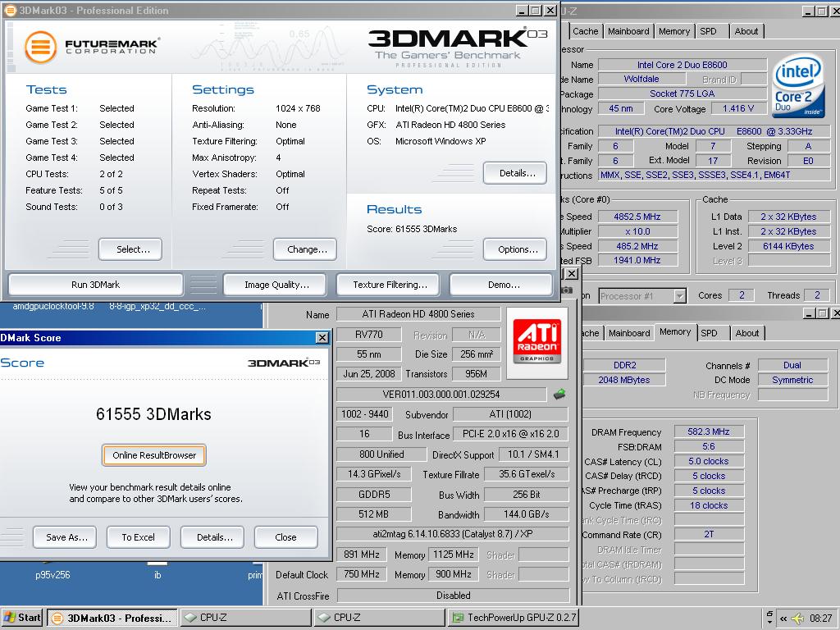The width and height of the screenshot is (840, 630).
Task: Click the Online ResultBrowser button
Action: click(x=154, y=454)
